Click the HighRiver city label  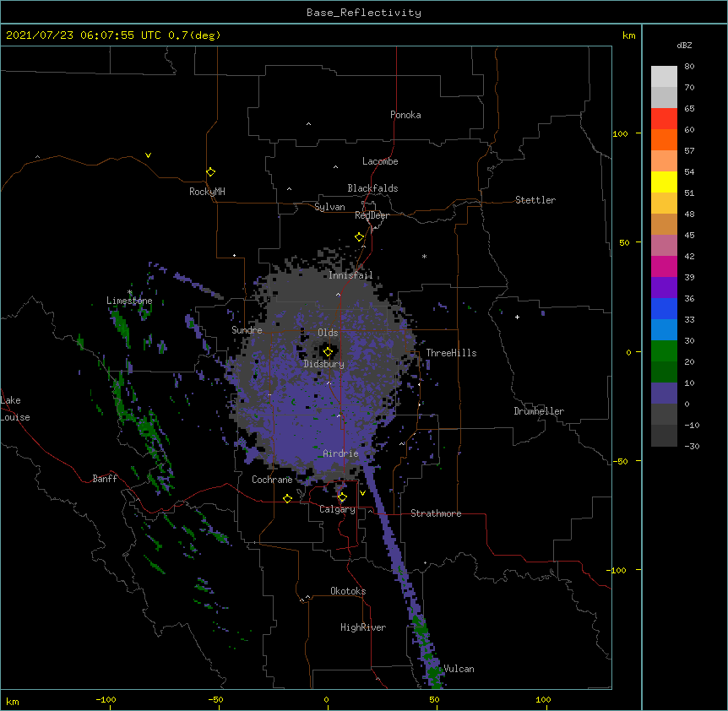point(363,627)
